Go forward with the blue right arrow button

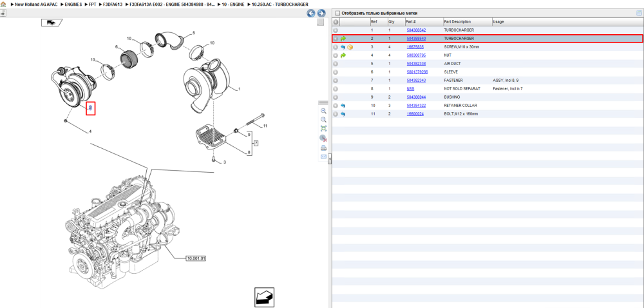pyautogui.click(x=321, y=13)
